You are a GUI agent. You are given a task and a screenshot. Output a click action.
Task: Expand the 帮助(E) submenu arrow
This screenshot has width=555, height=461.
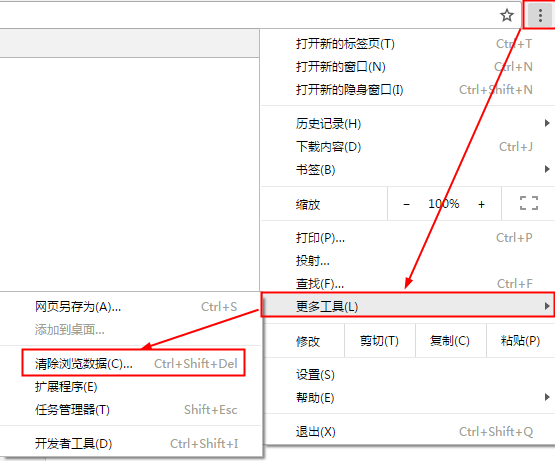tap(547, 397)
